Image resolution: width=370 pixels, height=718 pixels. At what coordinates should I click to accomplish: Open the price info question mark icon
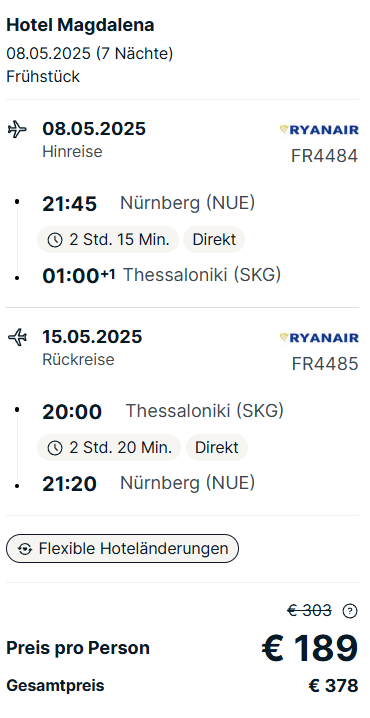click(x=350, y=611)
